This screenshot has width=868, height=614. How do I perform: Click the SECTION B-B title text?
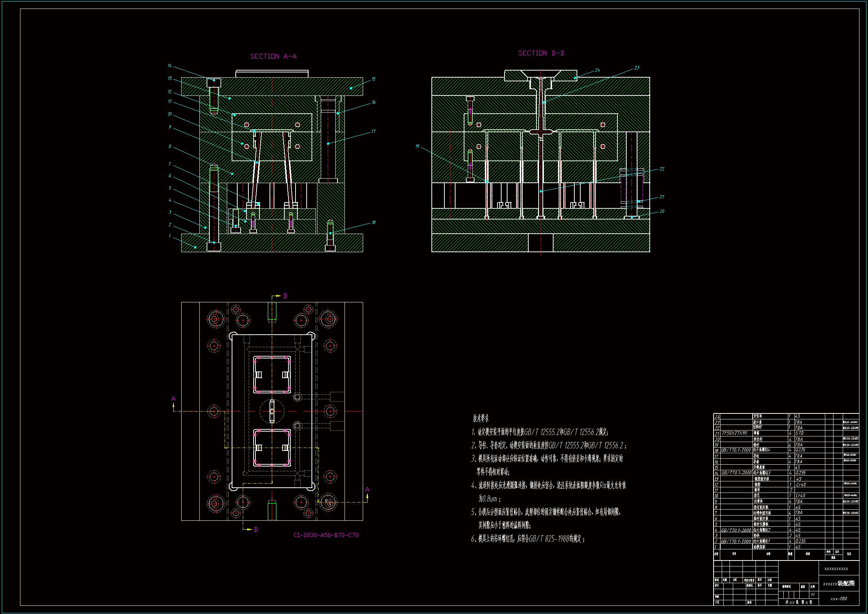(x=541, y=53)
